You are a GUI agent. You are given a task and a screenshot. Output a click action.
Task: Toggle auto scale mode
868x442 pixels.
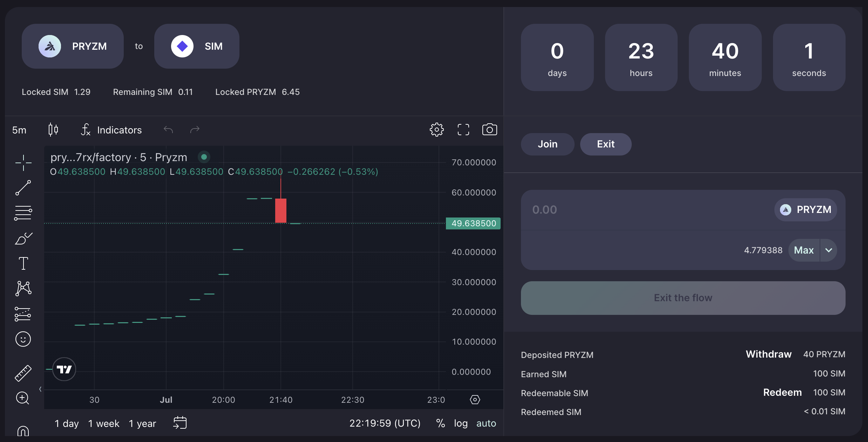[x=486, y=423]
